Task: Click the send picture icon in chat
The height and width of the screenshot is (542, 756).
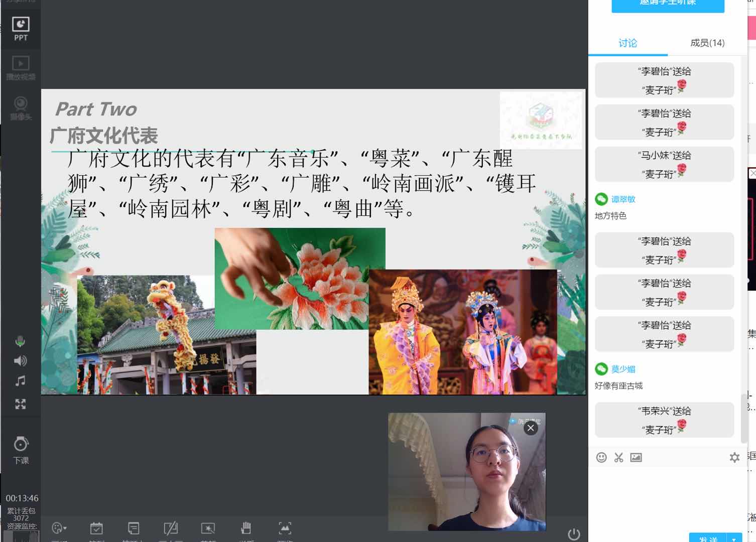Action: (636, 457)
